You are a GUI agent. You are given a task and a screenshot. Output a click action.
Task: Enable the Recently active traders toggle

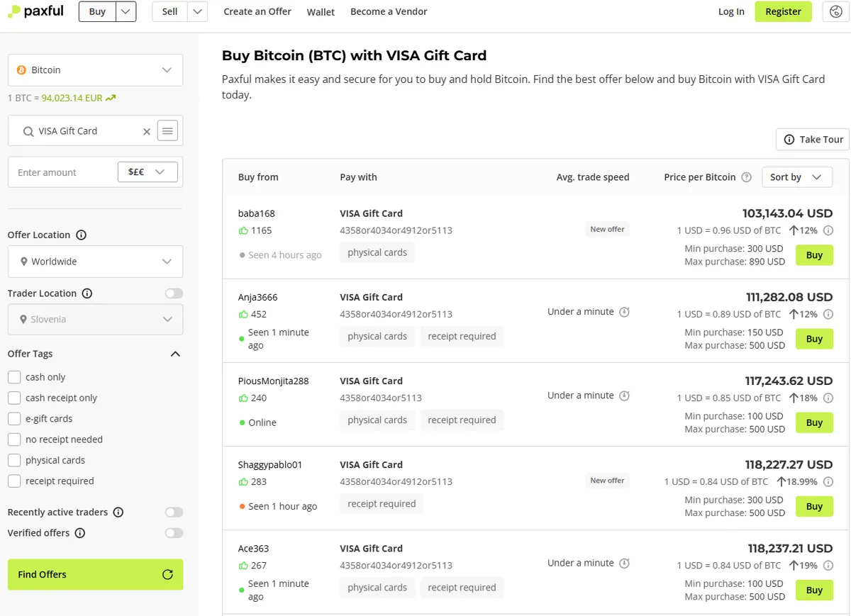point(174,513)
